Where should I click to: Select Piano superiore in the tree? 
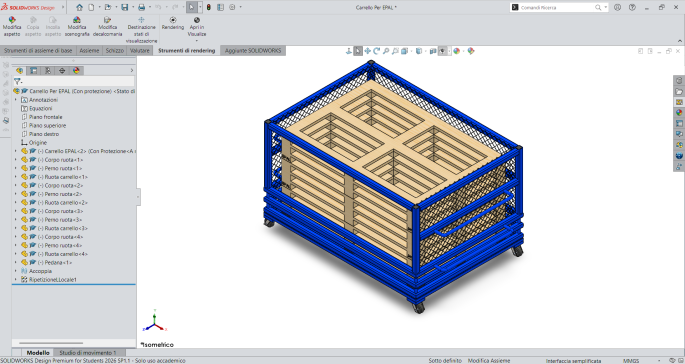(47, 126)
